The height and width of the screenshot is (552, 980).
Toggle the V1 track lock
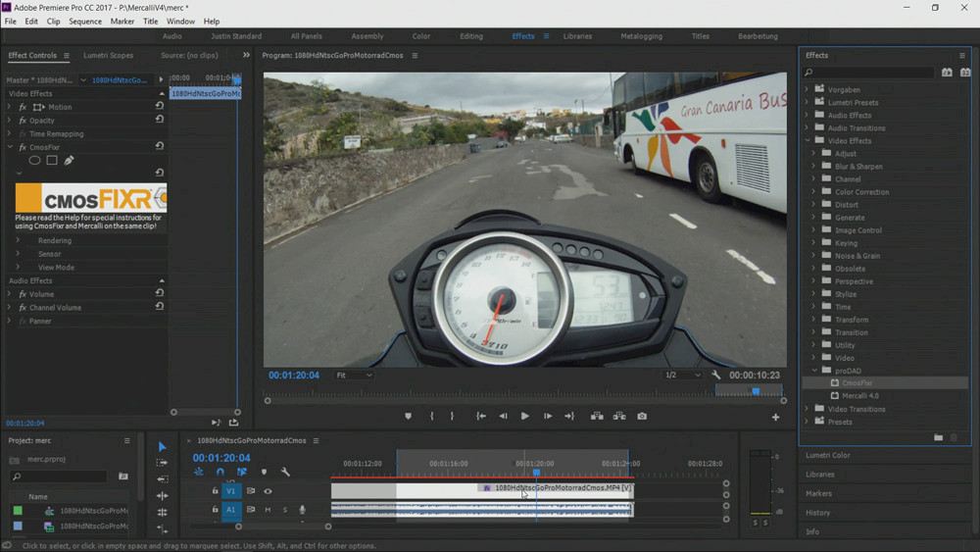click(x=215, y=491)
